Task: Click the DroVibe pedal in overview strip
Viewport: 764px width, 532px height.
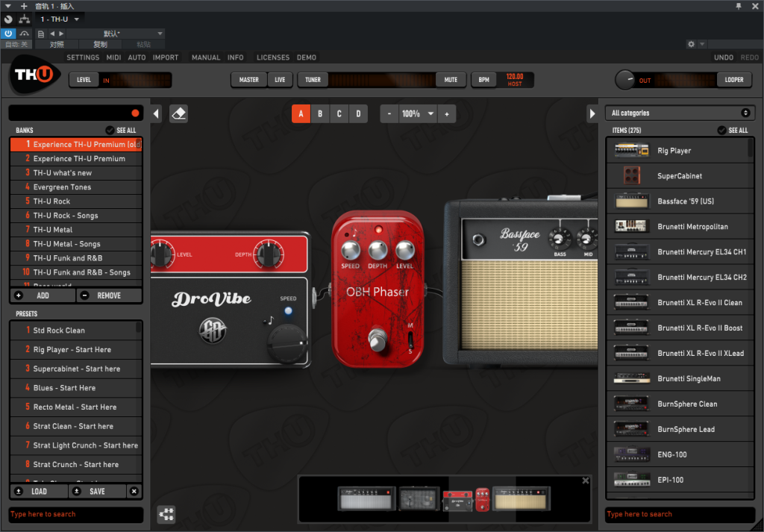Action: [457, 501]
